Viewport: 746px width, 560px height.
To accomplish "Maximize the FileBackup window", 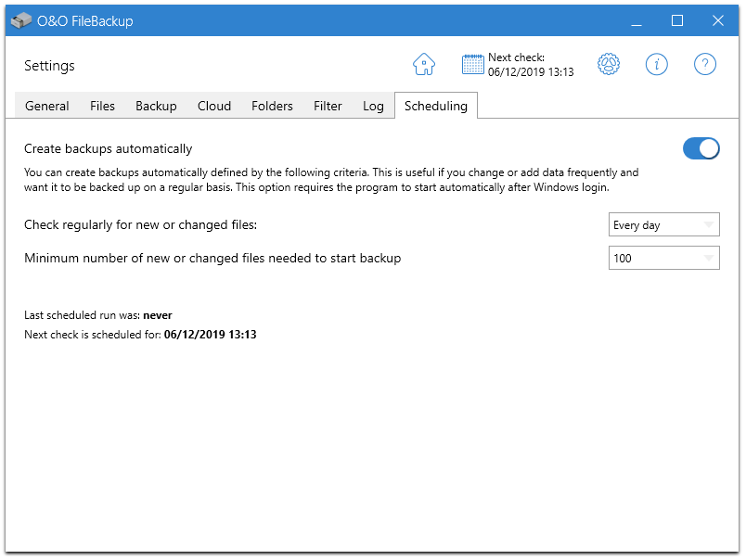I will click(676, 20).
